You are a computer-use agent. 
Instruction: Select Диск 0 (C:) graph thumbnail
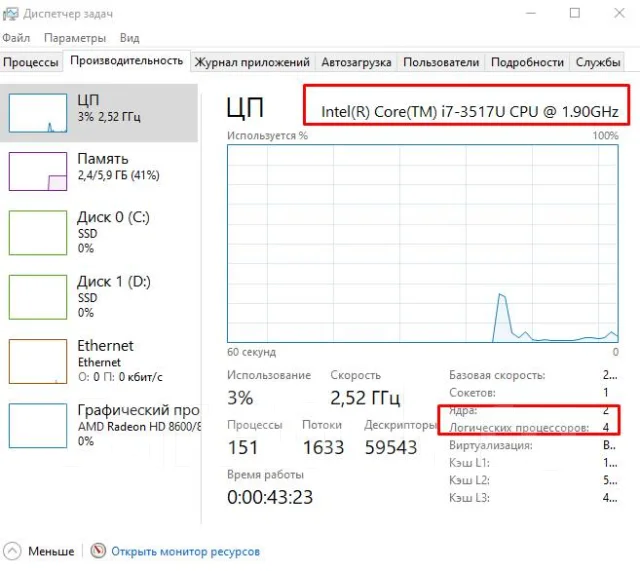38,233
